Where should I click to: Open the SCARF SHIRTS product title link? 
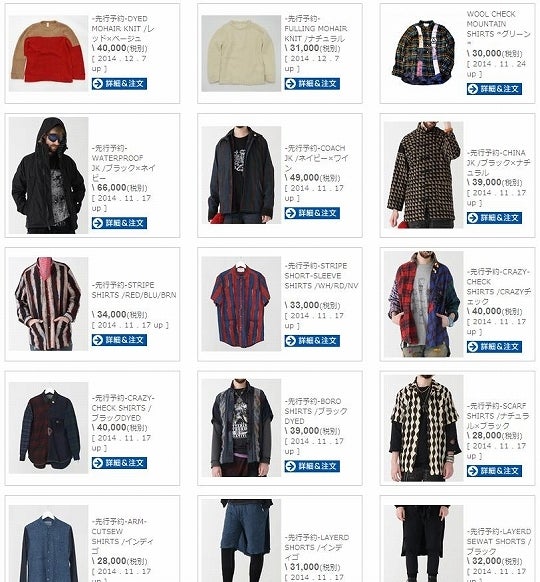pos(498,416)
